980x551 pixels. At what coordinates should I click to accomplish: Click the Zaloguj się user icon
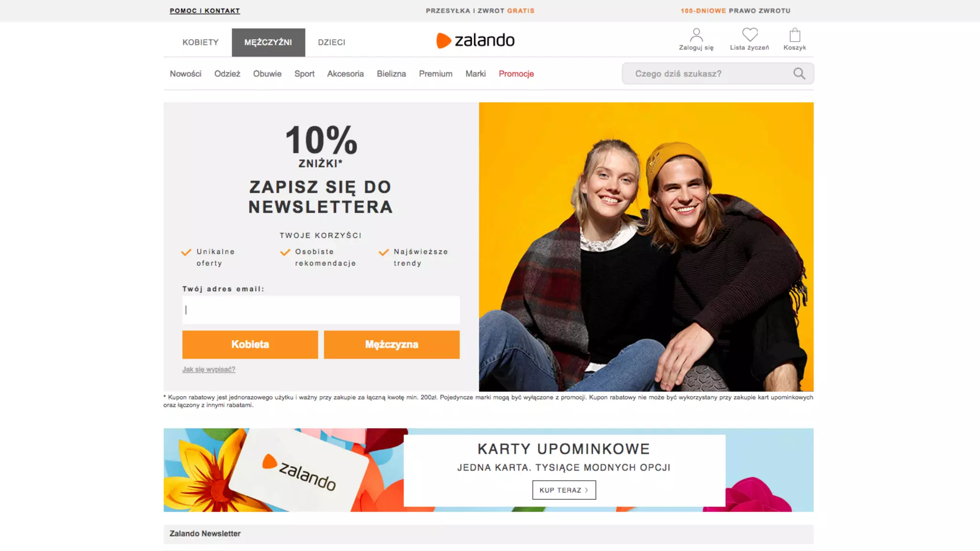pyautogui.click(x=696, y=35)
